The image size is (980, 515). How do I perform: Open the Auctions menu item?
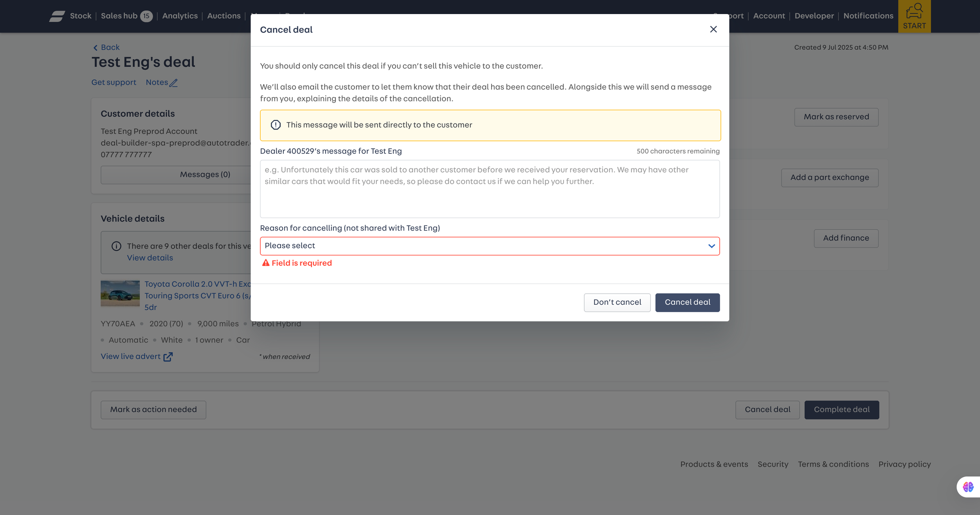click(224, 16)
